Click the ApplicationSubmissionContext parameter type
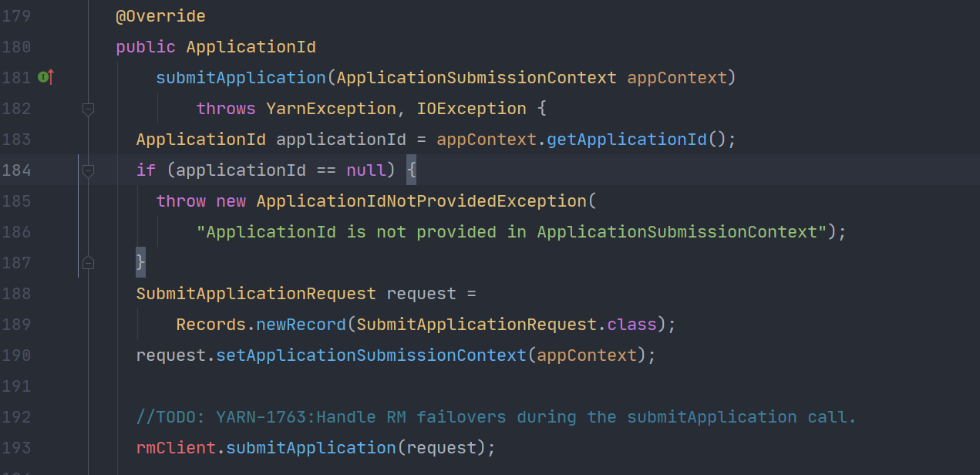Screen dimensions: 980x475 point(477,78)
